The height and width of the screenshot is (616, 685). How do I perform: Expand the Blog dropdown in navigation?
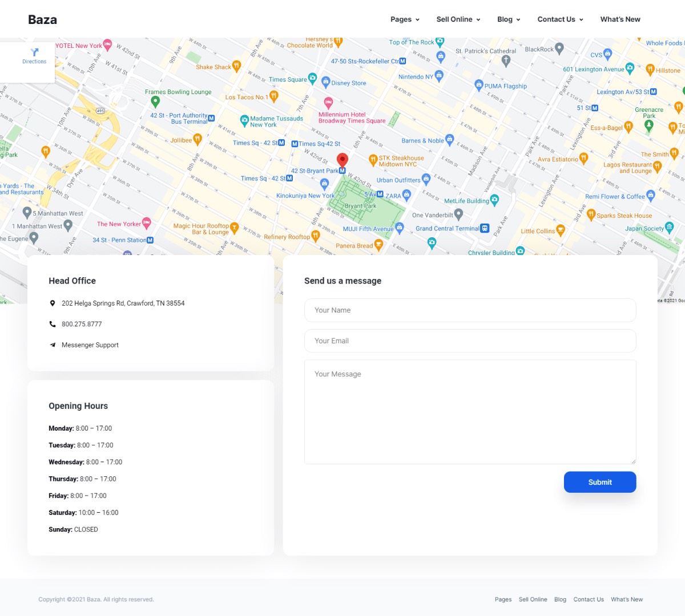point(509,19)
